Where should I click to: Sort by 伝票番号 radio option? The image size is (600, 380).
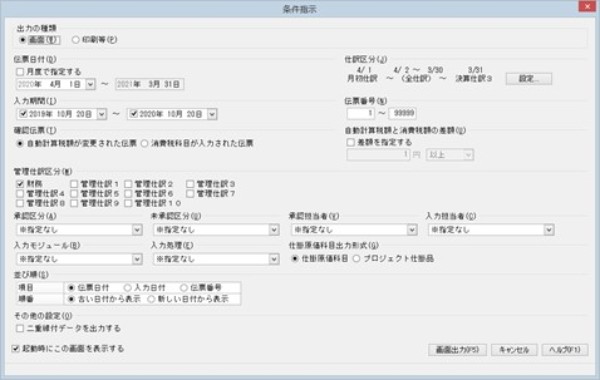[184, 287]
